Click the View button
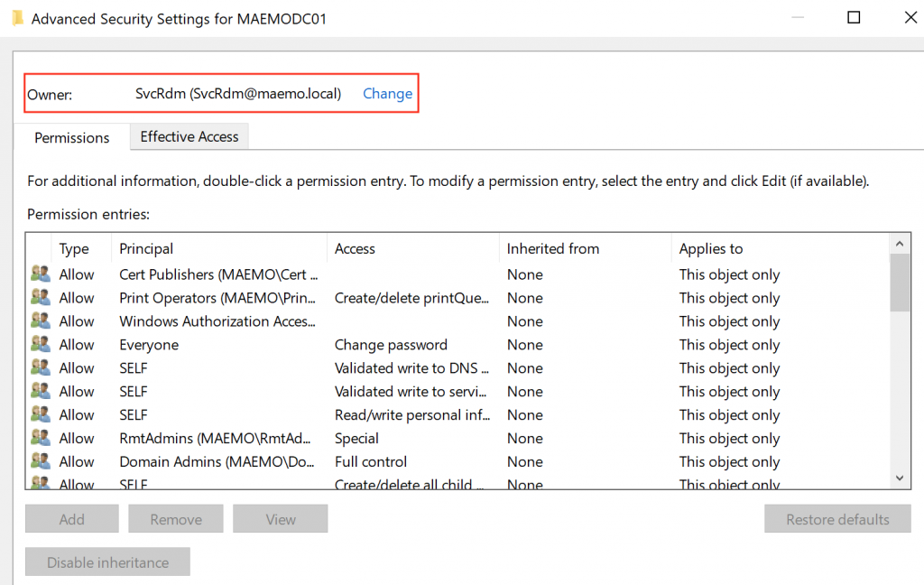Image resolution: width=924 pixels, height=585 pixels. 280,519
